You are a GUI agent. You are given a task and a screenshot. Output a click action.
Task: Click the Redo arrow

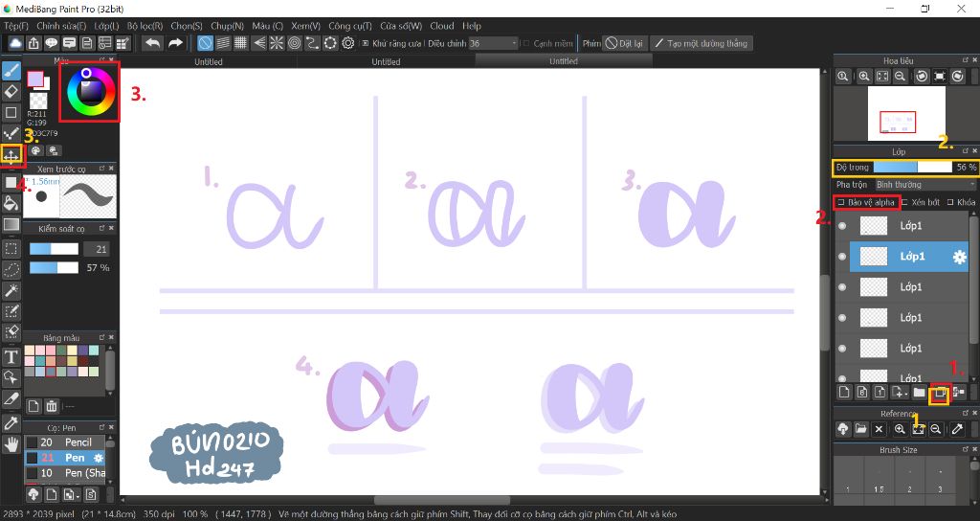pyautogui.click(x=176, y=43)
